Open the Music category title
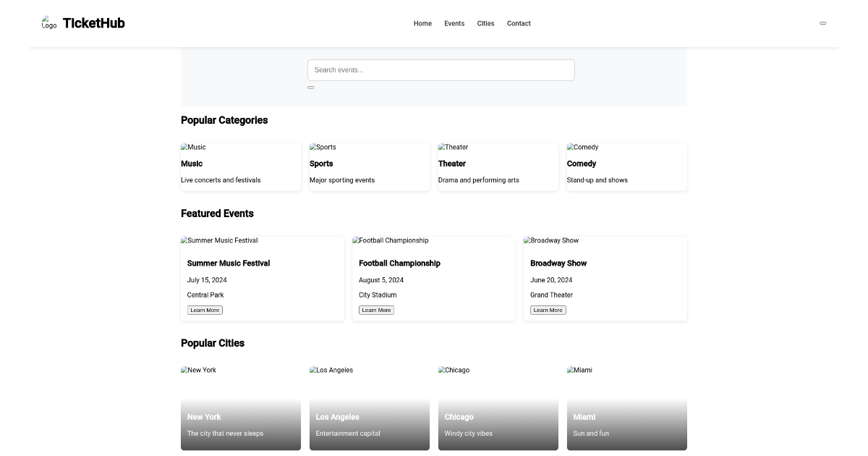Screen dimensions: 868x456 click(192, 164)
